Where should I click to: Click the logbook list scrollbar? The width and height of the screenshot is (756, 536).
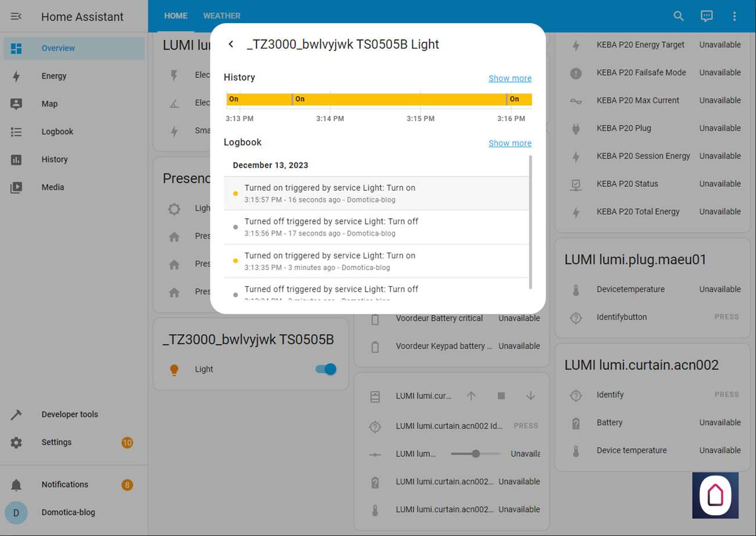530,221
